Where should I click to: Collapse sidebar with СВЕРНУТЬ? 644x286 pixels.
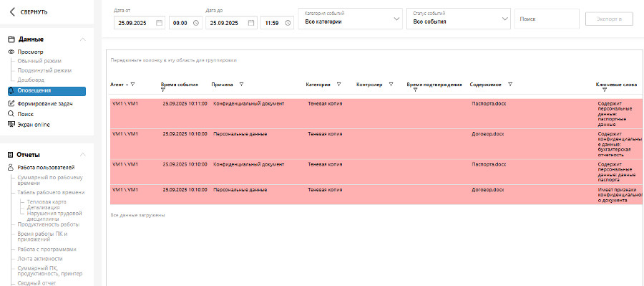(34, 12)
